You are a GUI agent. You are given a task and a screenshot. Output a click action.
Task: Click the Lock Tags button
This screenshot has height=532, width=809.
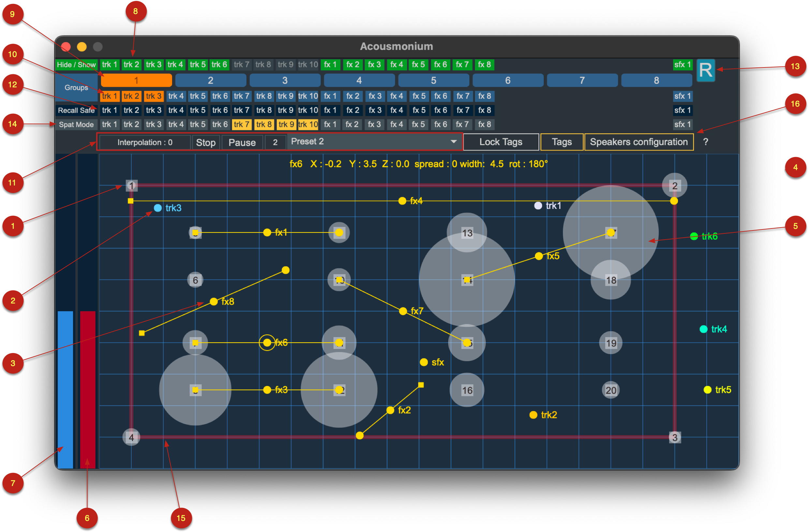pyautogui.click(x=501, y=142)
